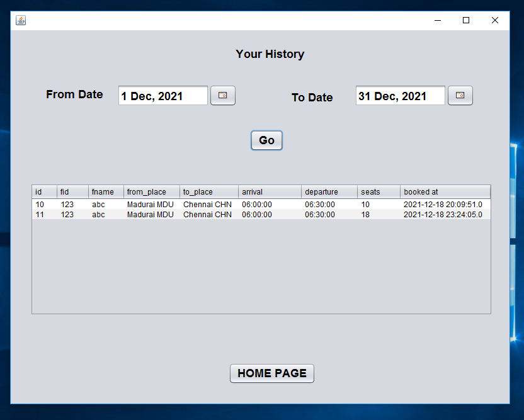Click the Java application icon in title bar
524x420 pixels.
point(21,20)
